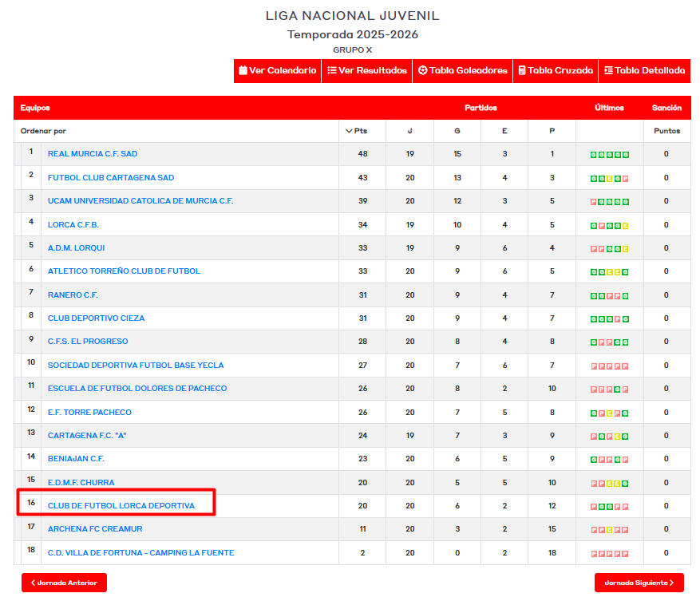Click the Equipos header label
Image resolution: width=700 pixels, height=601 pixels.
coord(35,108)
